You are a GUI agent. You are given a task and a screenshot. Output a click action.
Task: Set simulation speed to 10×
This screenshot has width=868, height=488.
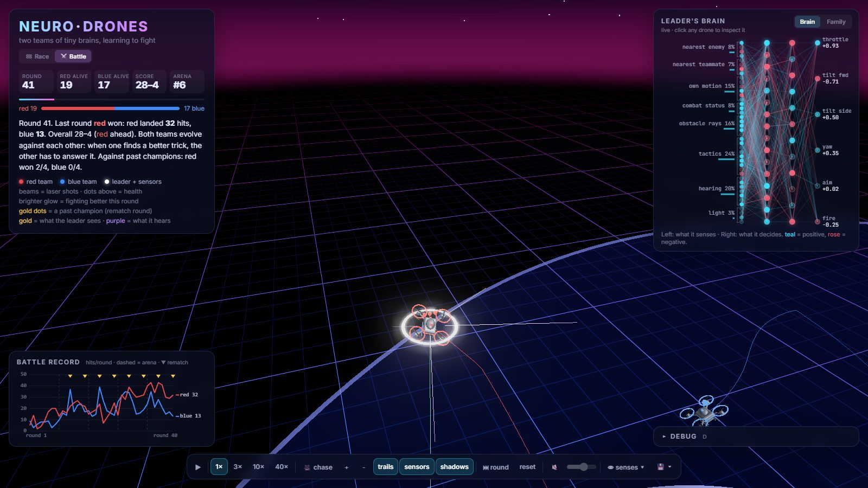click(x=258, y=467)
